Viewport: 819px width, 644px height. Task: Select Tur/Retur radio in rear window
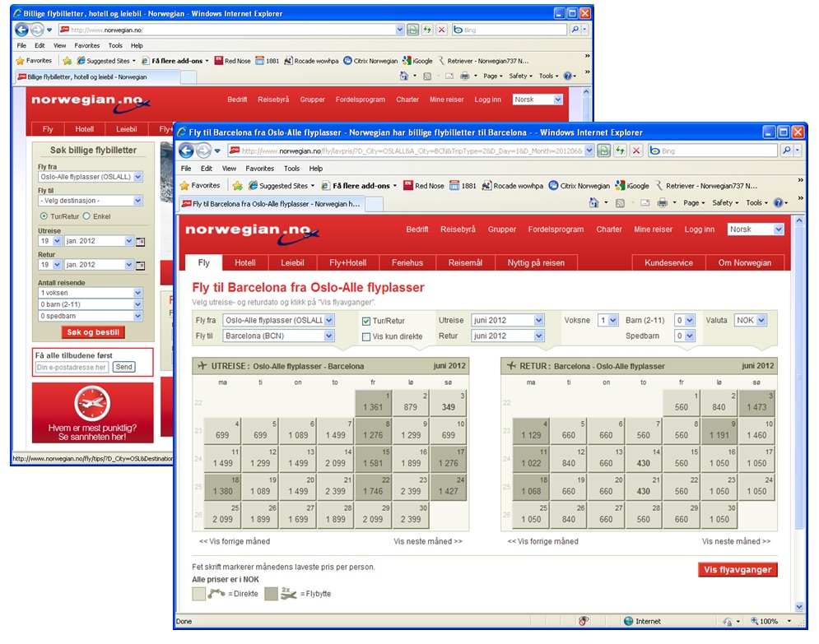tap(44, 216)
